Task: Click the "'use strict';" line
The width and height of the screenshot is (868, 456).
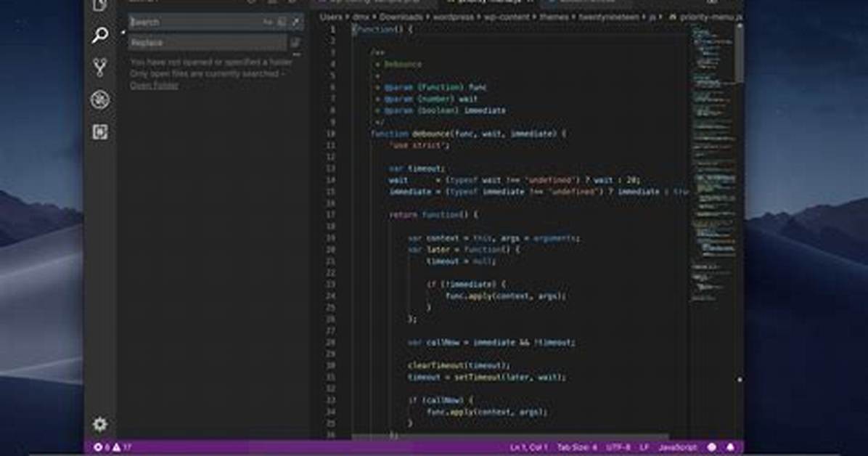Action: 419,145
